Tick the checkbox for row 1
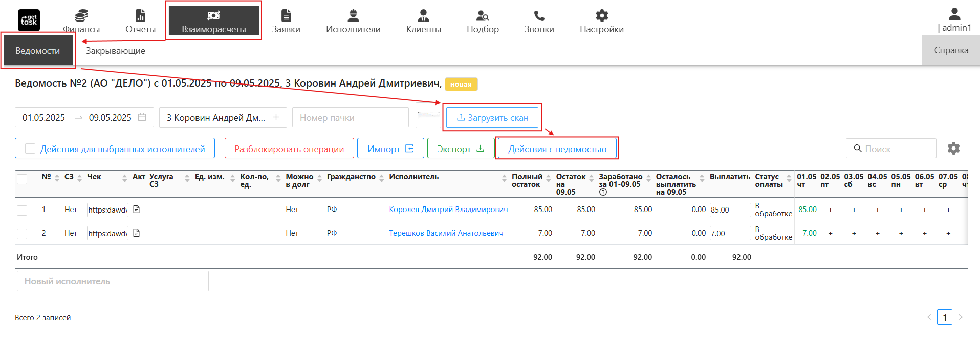The width and height of the screenshot is (980, 356). 22,210
